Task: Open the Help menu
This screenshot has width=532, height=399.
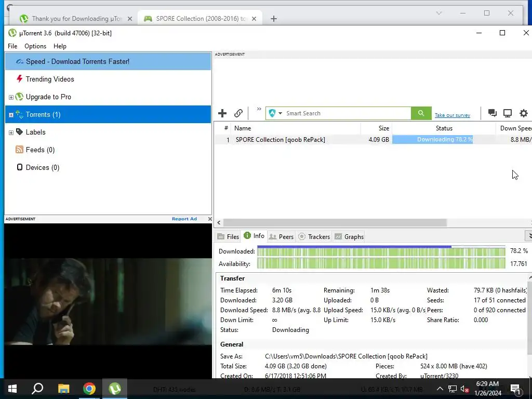Action: (x=60, y=46)
